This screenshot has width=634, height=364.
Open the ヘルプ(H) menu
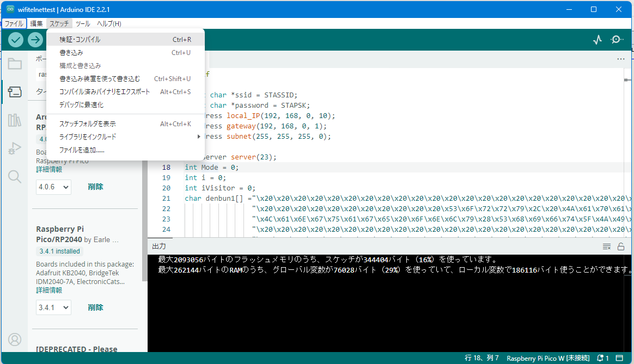point(109,23)
